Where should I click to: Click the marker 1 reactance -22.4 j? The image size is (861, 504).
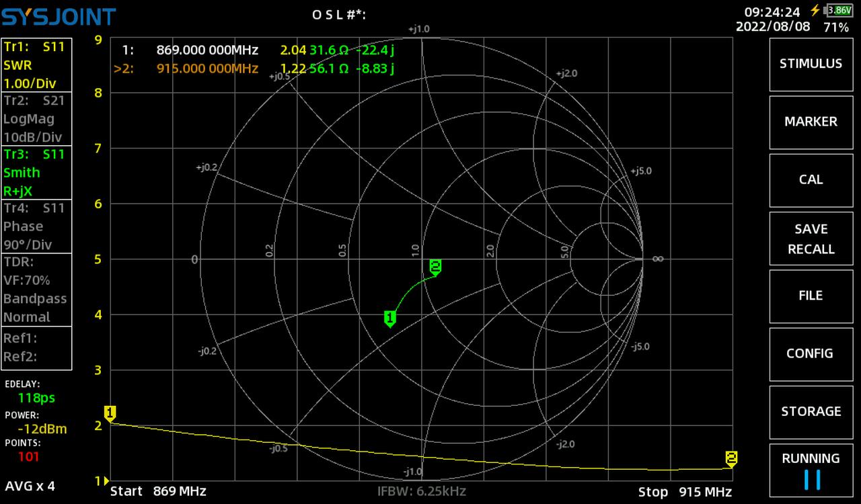click(375, 50)
